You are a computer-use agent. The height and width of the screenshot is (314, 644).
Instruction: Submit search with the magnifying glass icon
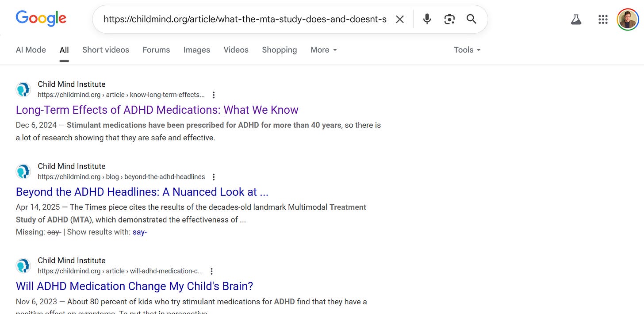(x=471, y=19)
